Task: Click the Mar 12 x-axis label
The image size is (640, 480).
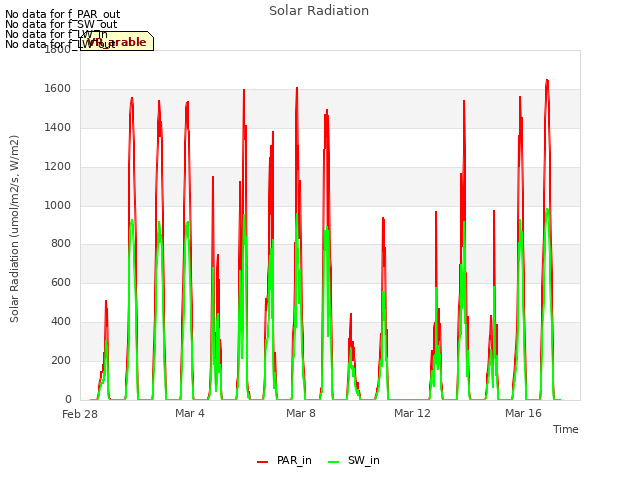Action: pyautogui.click(x=412, y=413)
